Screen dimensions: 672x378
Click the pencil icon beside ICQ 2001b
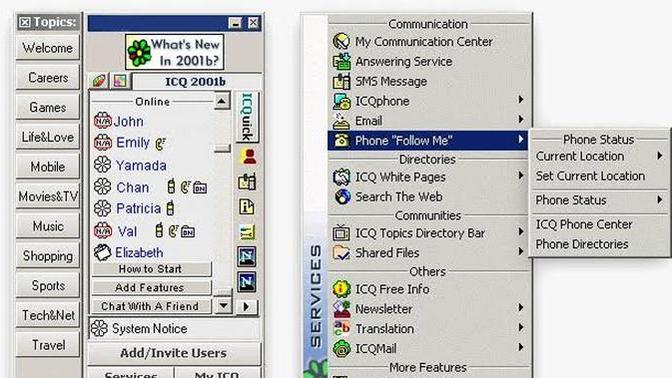(99, 81)
